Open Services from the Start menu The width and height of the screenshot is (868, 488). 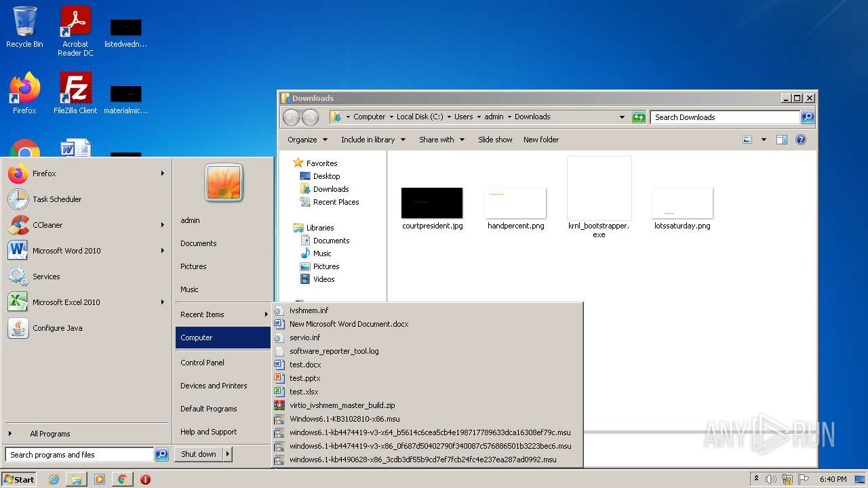point(85,277)
